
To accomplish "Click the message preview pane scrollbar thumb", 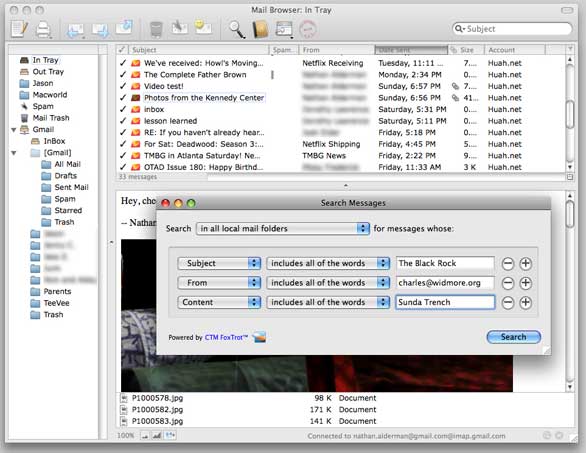I will [570, 214].
